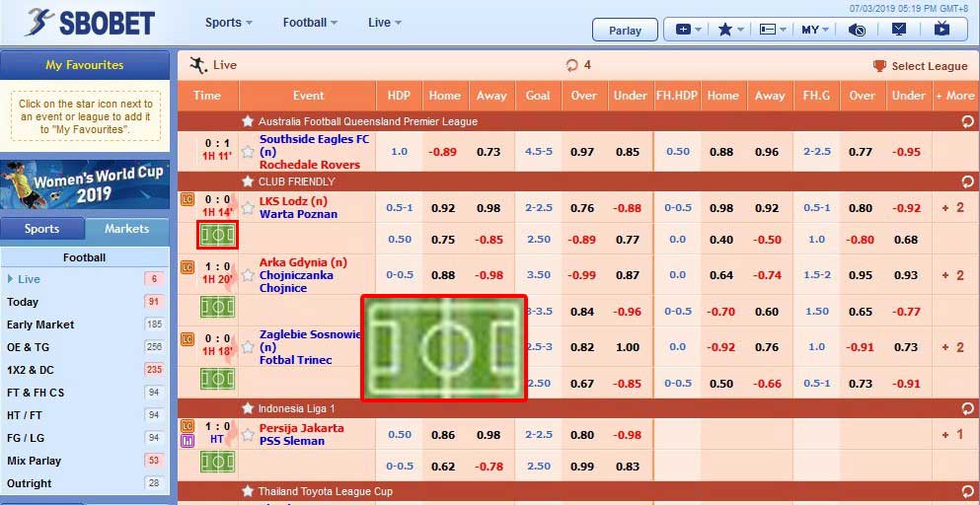Viewport: 980px width, 505px height.
Task: Refresh the CLUB FRIENDLY league row
Action: pyautogui.click(x=967, y=181)
